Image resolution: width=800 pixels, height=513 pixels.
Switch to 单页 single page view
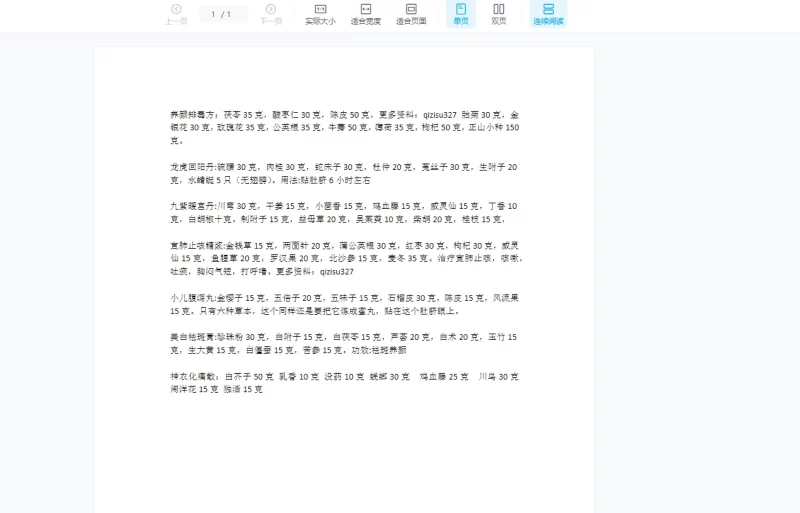coord(461,9)
